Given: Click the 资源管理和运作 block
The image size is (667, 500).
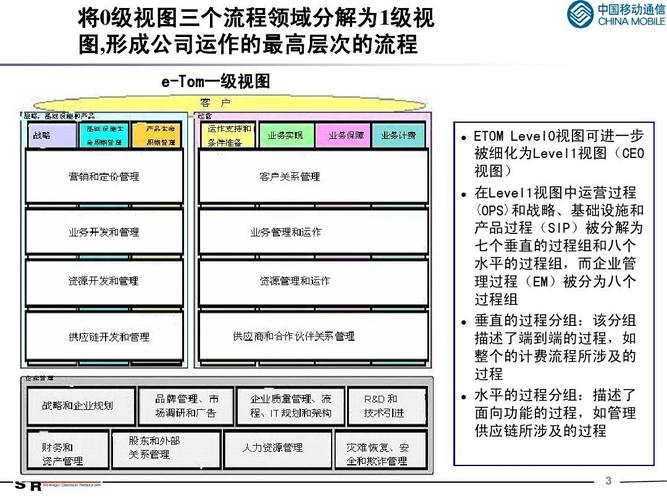Looking at the screenshot, I should point(314,281).
